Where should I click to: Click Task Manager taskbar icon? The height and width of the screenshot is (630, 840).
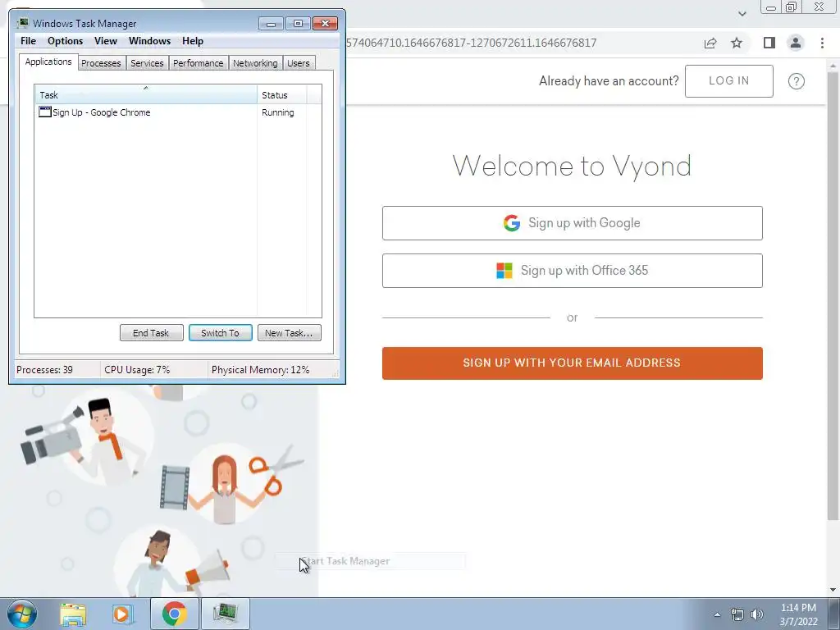[225, 614]
